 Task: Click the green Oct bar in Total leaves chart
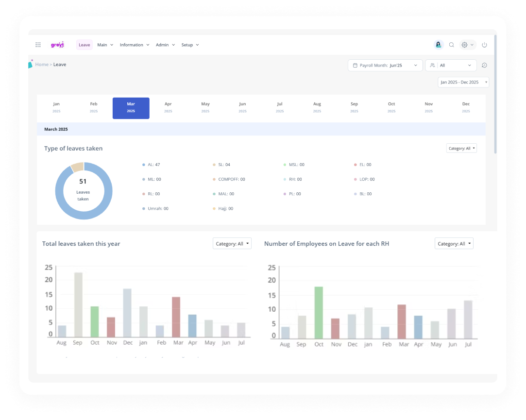click(x=95, y=322)
